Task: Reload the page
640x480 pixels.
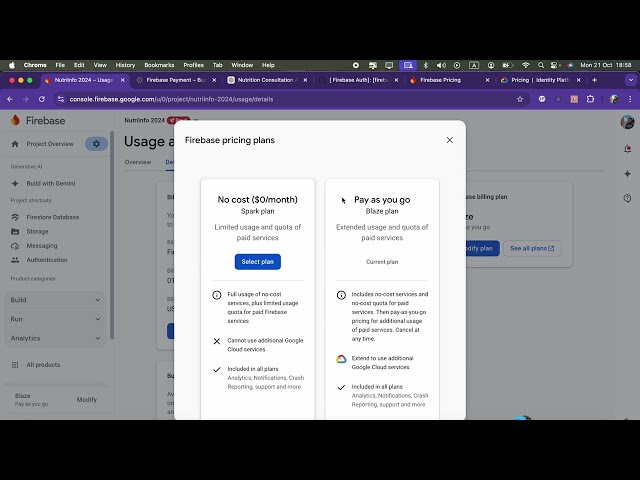Action: pos(42,99)
